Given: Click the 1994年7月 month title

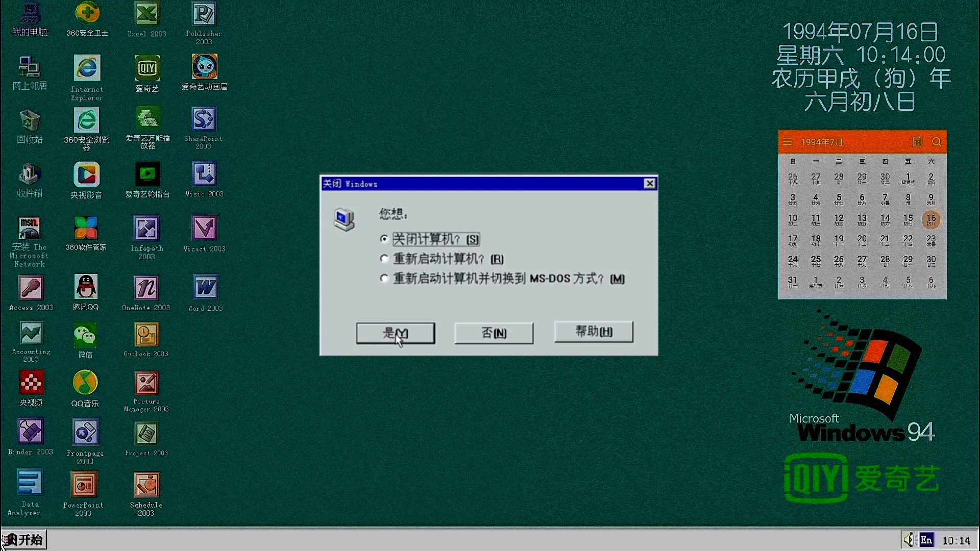Looking at the screenshot, I should tap(822, 142).
